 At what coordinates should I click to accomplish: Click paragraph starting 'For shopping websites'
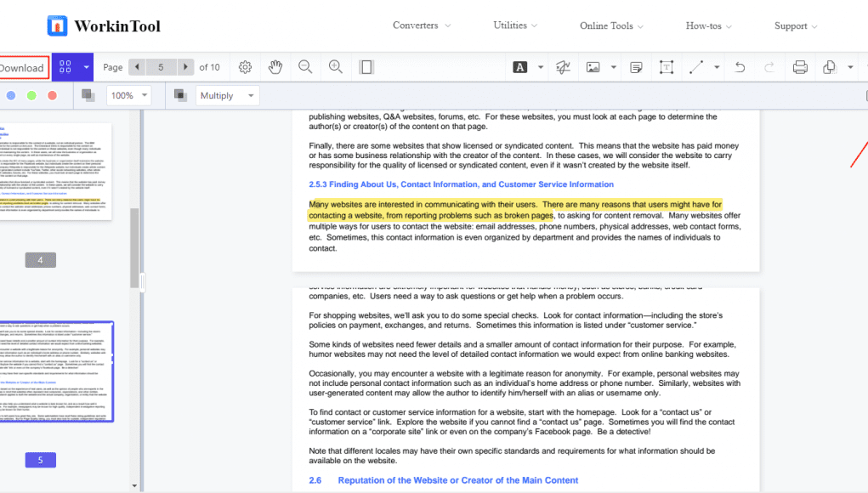(x=516, y=320)
